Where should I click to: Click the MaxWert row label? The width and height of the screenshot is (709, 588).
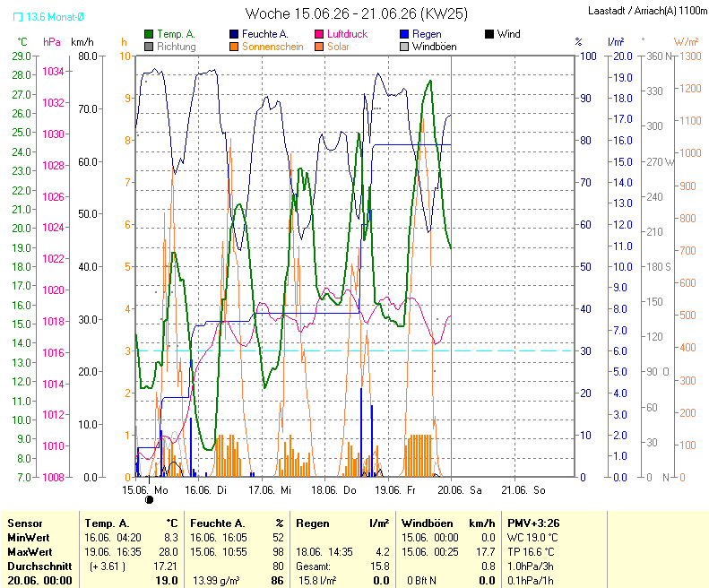click(30, 552)
